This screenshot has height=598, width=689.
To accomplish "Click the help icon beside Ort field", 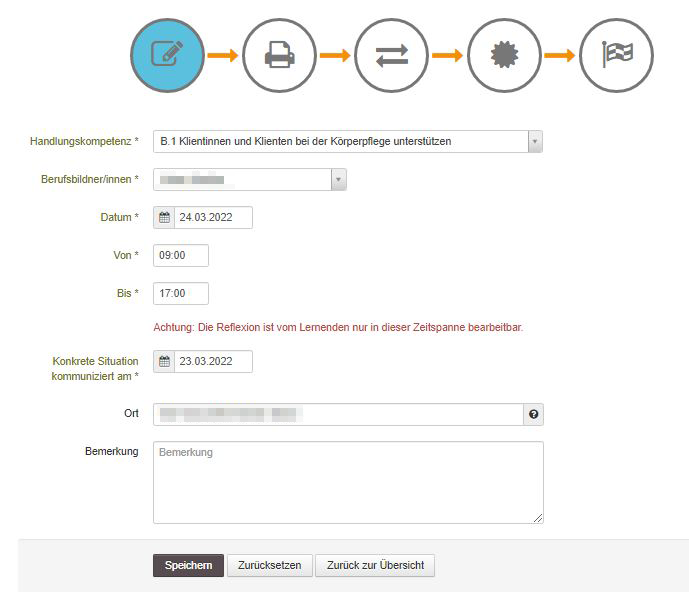I will click(534, 415).
